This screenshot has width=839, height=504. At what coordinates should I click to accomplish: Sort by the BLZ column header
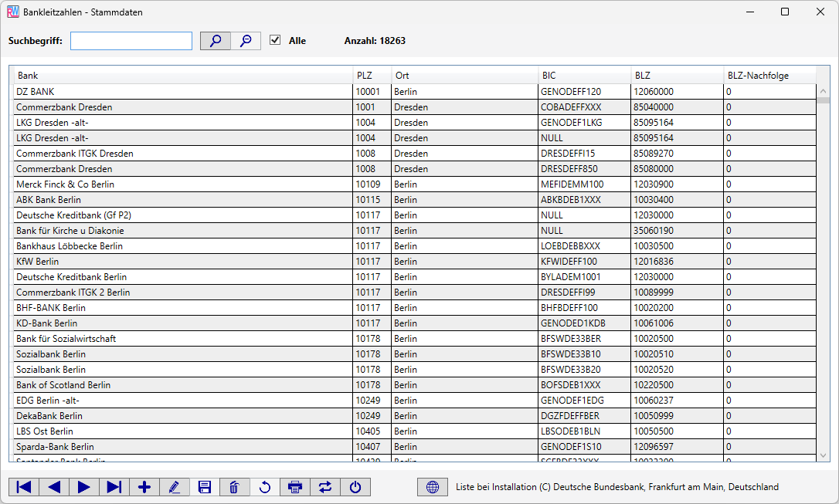click(678, 76)
